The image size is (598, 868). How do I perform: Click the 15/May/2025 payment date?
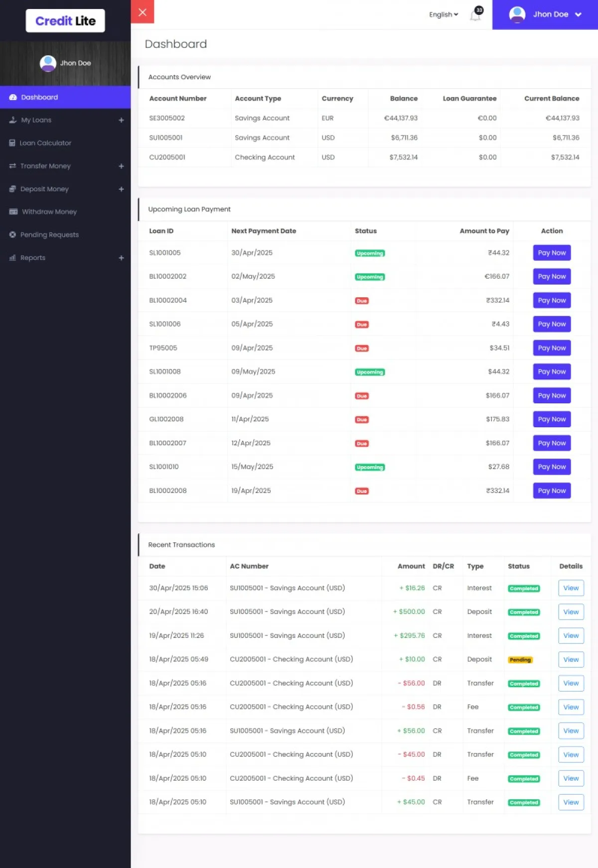click(x=252, y=467)
